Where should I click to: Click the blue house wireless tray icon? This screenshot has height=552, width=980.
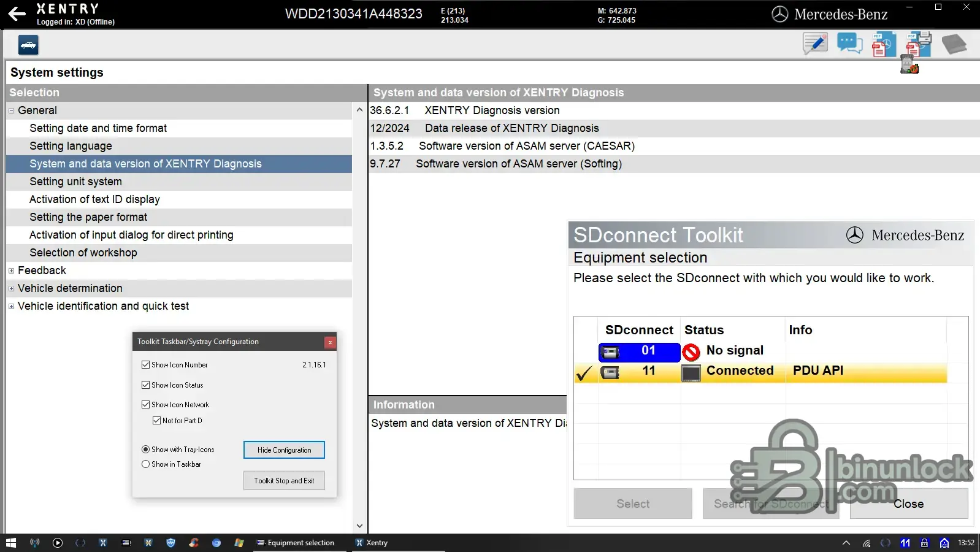click(x=944, y=543)
